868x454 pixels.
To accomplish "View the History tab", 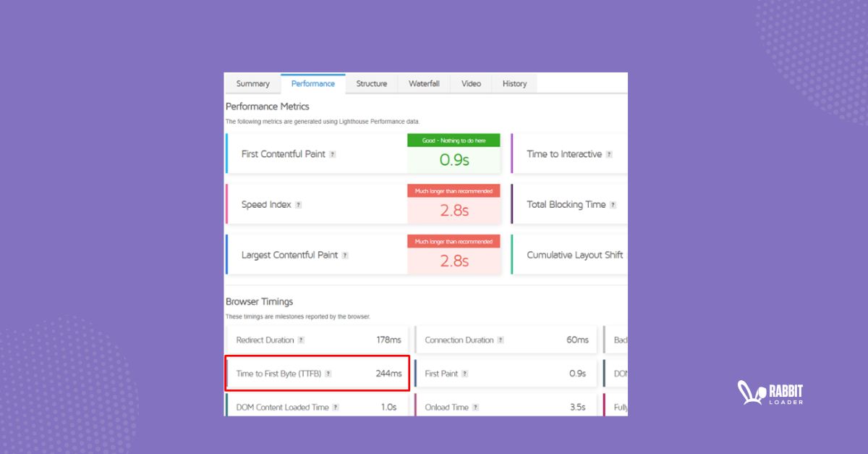I will coord(514,83).
